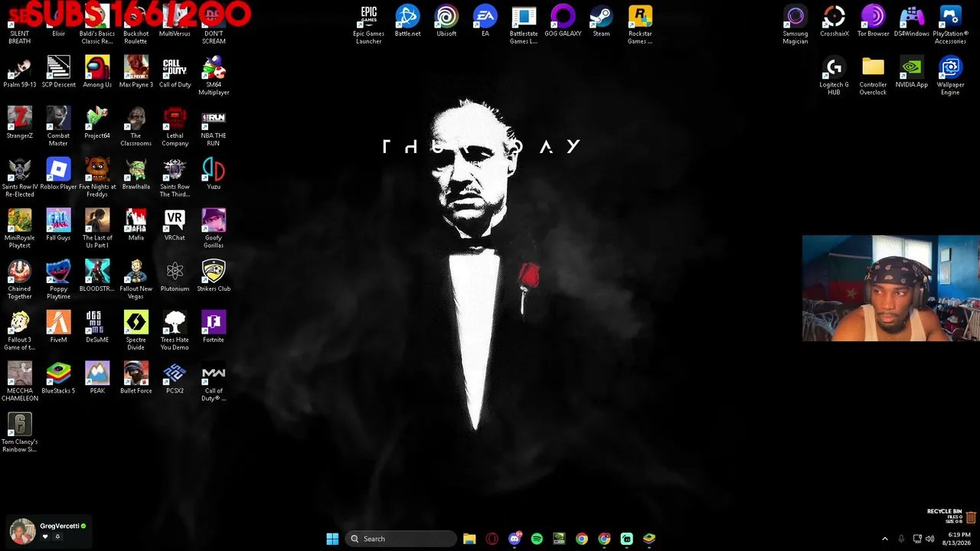The width and height of the screenshot is (980, 551).
Task: Select the PEAK desktop icon
Action: click(x=97, y=378)
